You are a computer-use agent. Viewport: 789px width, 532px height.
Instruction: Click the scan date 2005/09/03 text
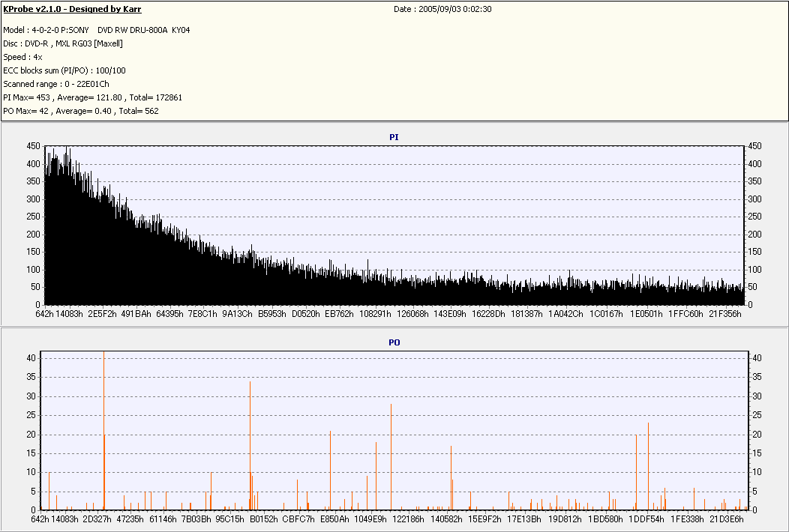(x=442, y=10)
